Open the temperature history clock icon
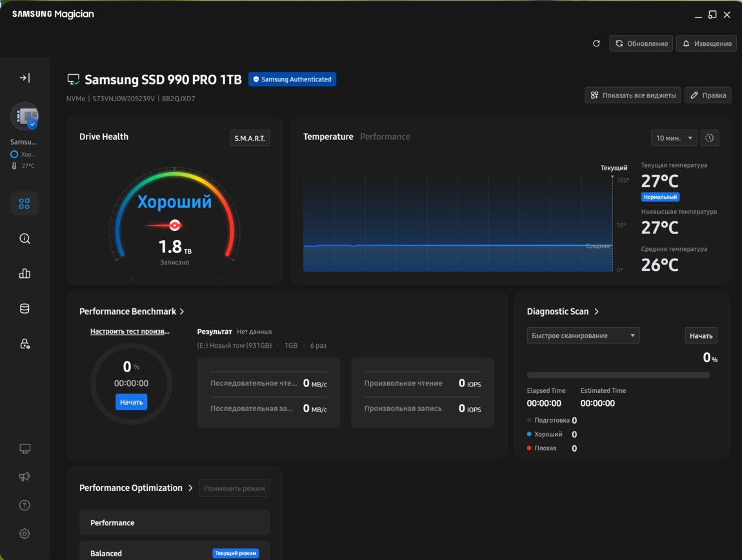This screenshot has width=742, height=560. [710, 138]
